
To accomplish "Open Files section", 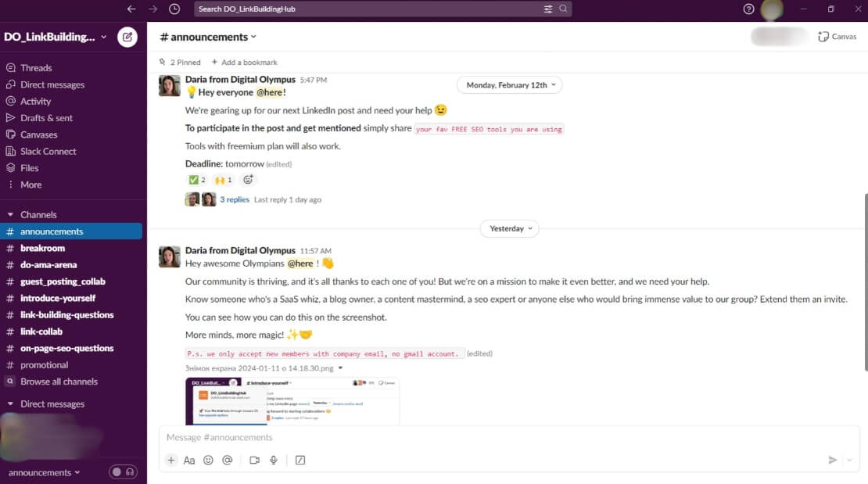I will pyautogui.click(x=30, y=167).
